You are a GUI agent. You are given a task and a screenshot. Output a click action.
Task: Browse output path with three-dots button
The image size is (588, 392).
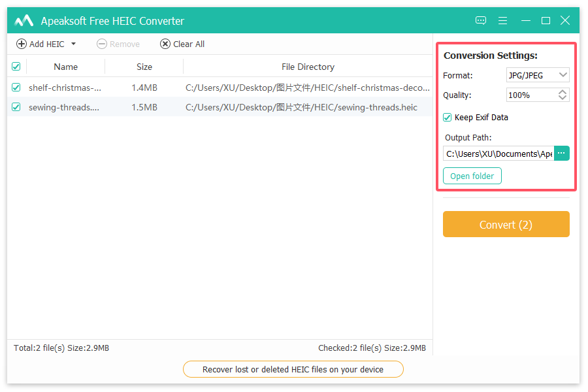point(562,154)
